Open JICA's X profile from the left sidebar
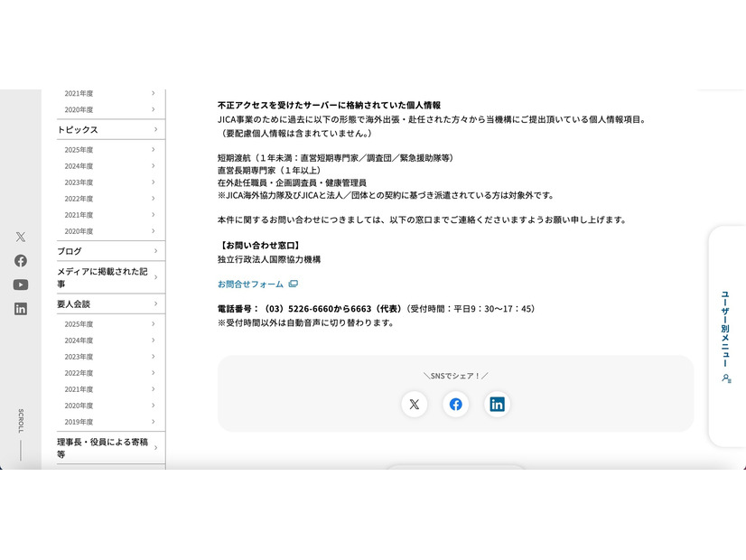 coord(20,237)
